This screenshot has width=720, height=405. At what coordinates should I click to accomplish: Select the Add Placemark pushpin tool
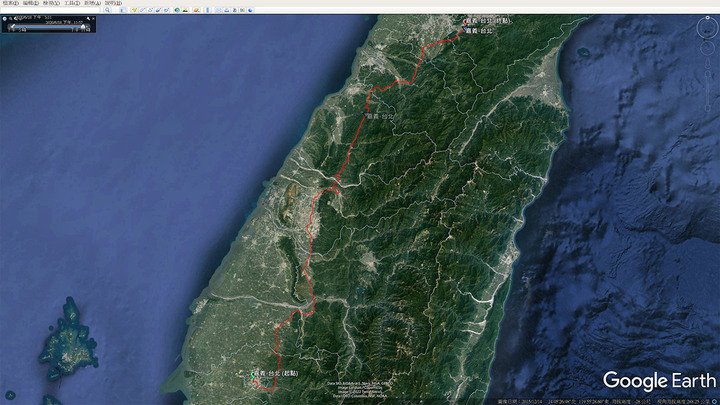pos(135,10)
